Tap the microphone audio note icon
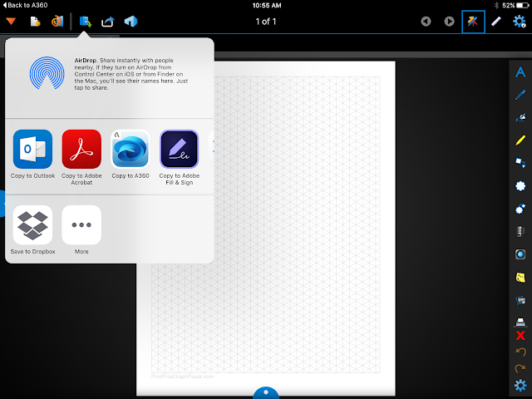 (x=520, y=231)
